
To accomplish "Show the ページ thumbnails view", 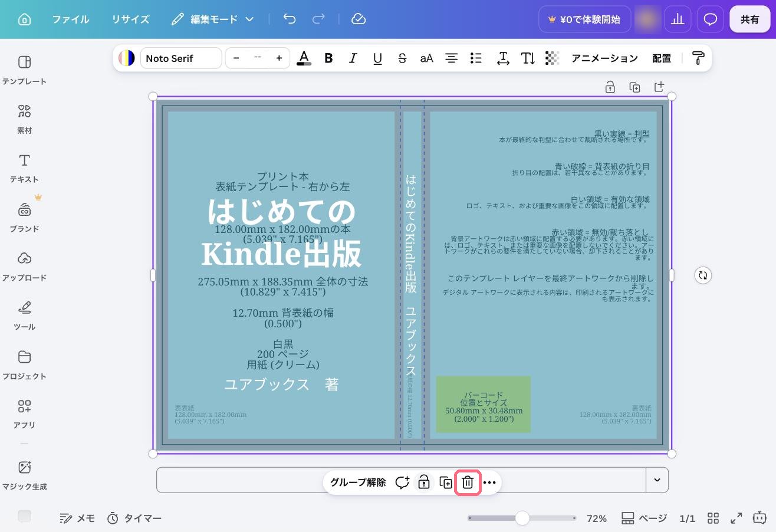I will point(644,518).
